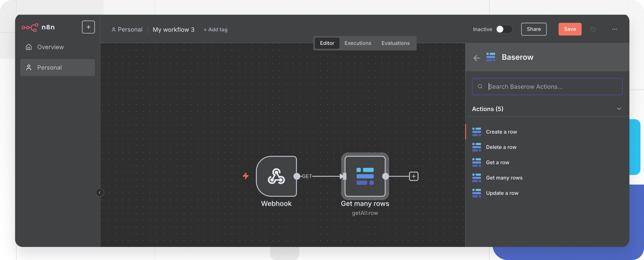This screenshot has height=260, width=644.
Task: Collapse the Actions (5) section chevron
Action: [619, 109]
